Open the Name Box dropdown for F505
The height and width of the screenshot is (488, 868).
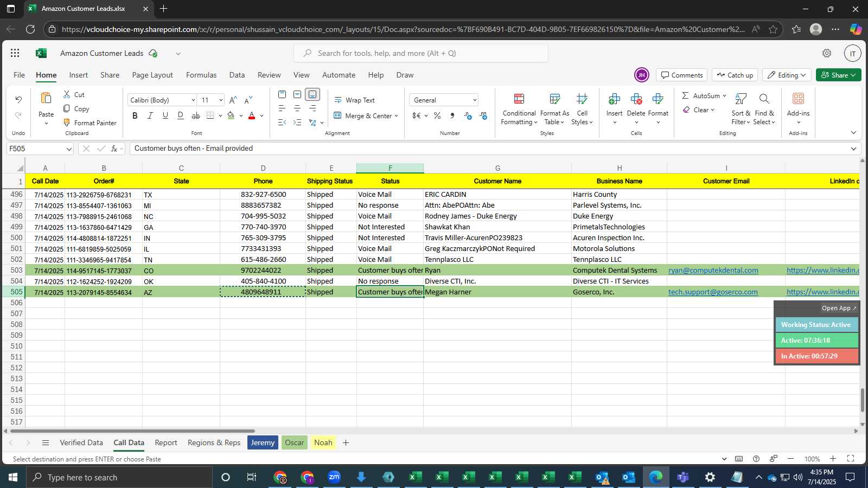(x=69, y=149)
